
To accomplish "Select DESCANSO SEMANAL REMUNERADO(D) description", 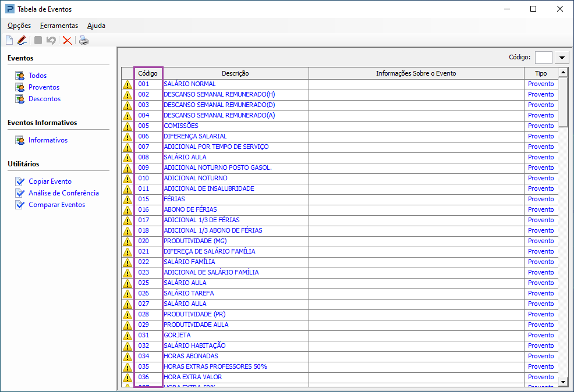I will click(219, 105).
